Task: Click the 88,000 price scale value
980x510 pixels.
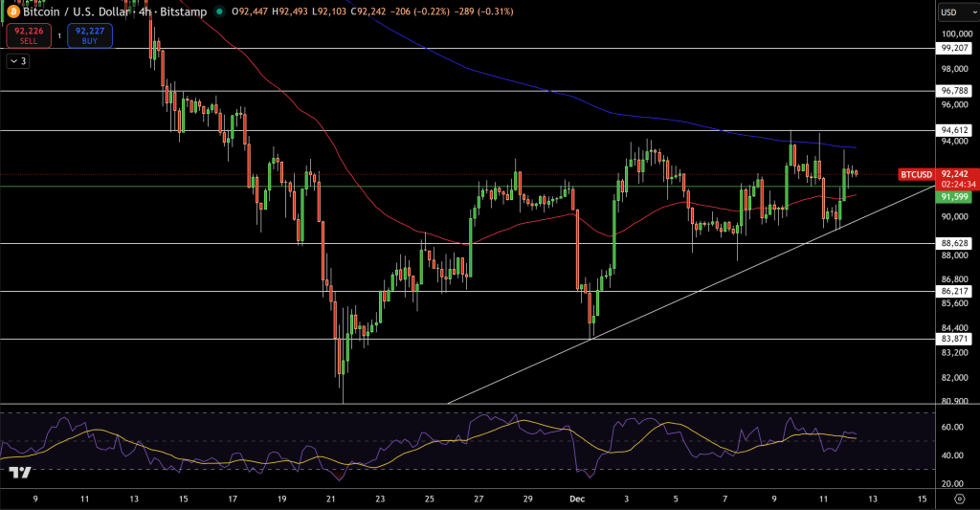Action: click(954, 255)
